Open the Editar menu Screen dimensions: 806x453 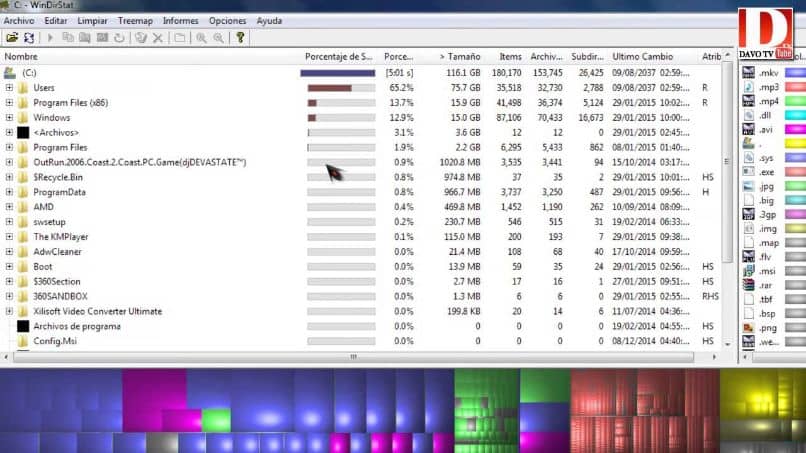coord(56,21)
